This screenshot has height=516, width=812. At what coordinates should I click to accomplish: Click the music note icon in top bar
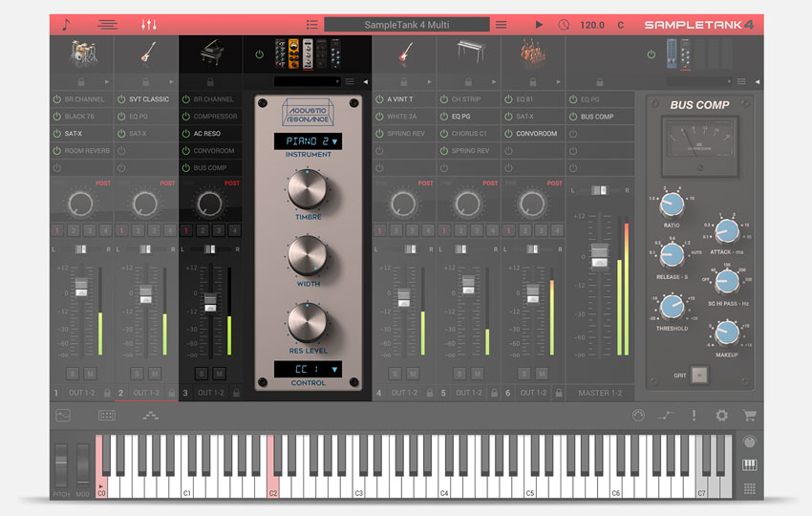tap(66, 24)
